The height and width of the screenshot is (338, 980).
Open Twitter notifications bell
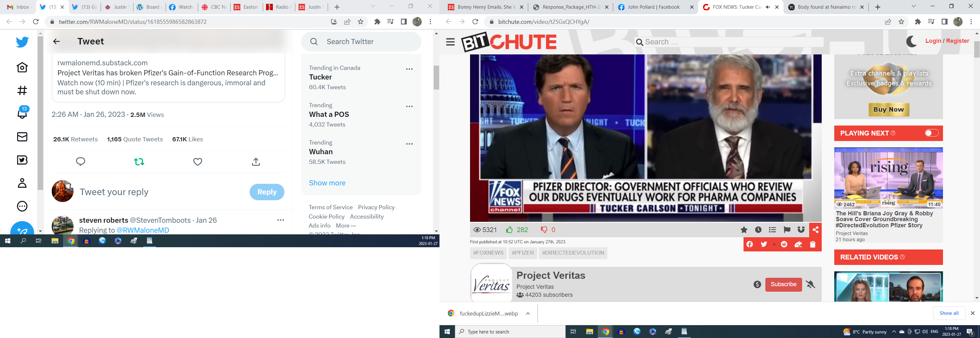pos(22,113)
